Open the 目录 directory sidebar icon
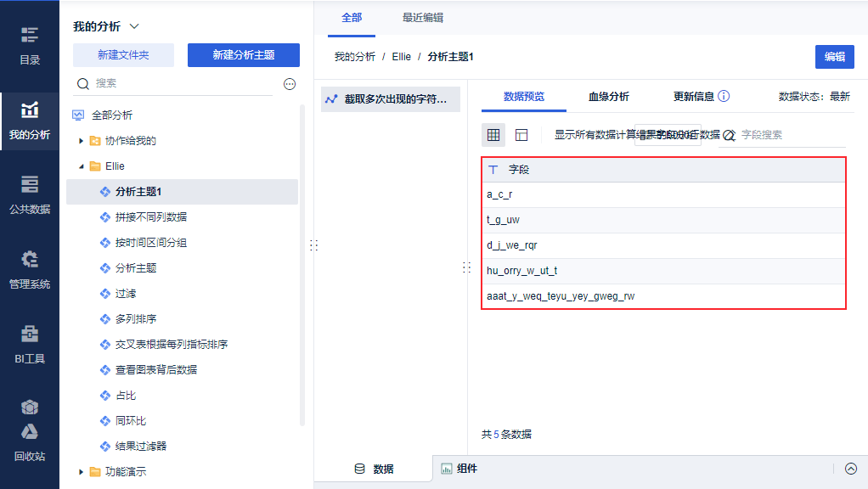The image size is (868, 489). pos(30,45)
